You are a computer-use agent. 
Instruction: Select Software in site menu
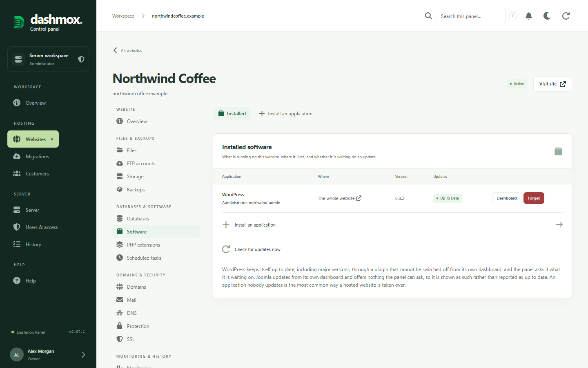click(156, 232)
